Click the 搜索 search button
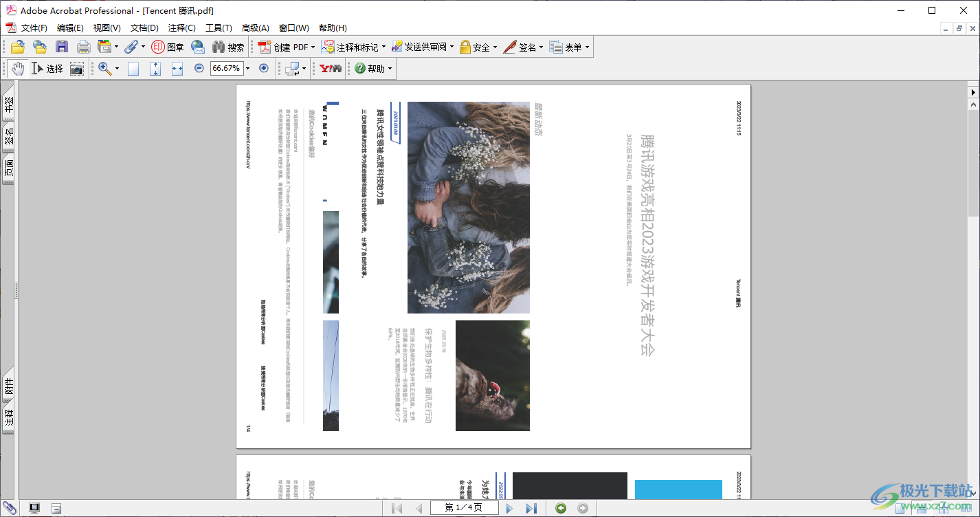Screen dimensions: 980x517 [229, 47]
